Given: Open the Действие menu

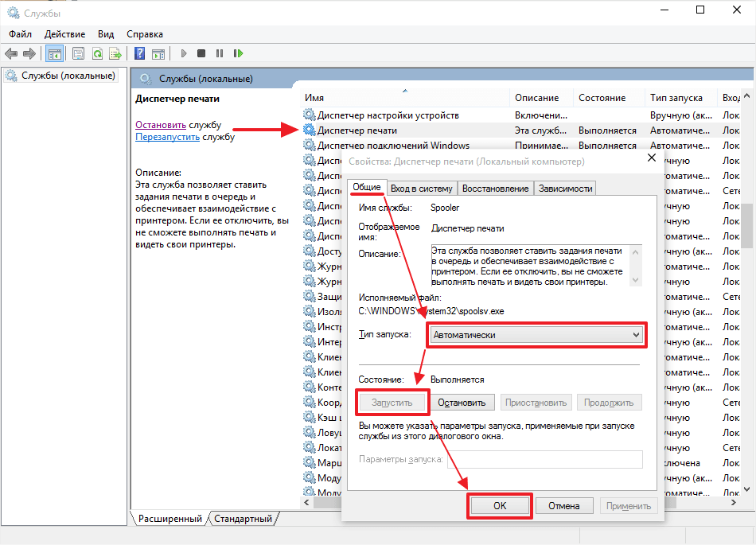Looking at the screenshot, I should (64, 34).
